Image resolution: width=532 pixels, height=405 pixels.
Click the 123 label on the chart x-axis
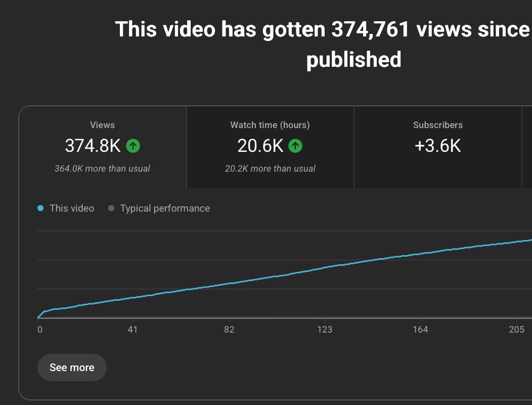325,329
